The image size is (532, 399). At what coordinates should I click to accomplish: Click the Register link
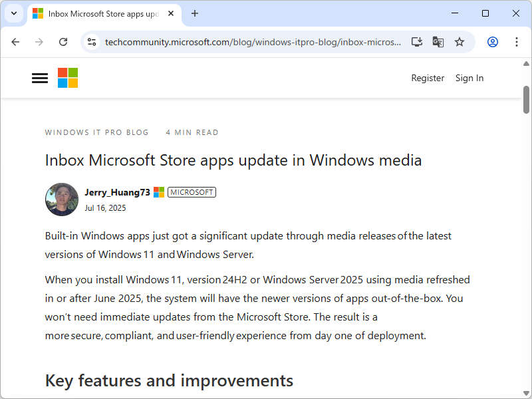pyautogui.click(x=428, y=78)
